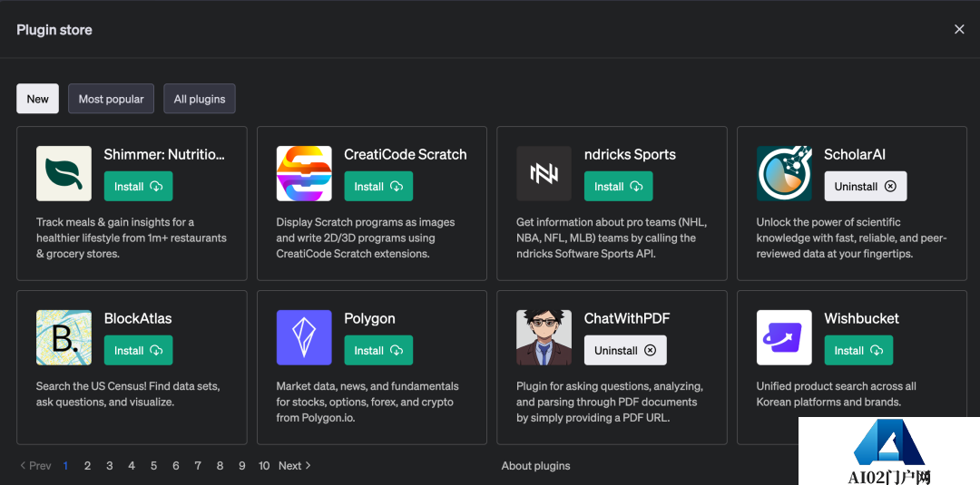Click the Shimmer green leaf plugin icon
The image size is (980, 485).
(64, 173)
